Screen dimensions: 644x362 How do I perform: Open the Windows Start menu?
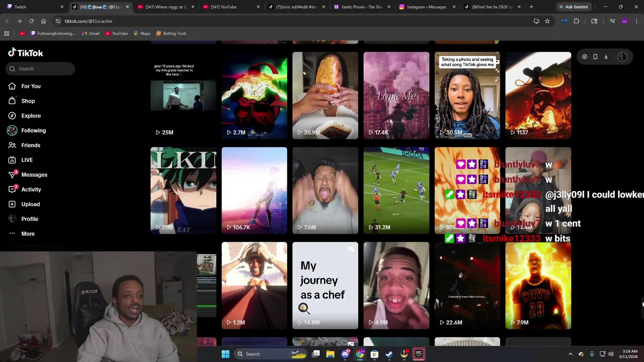225,354
